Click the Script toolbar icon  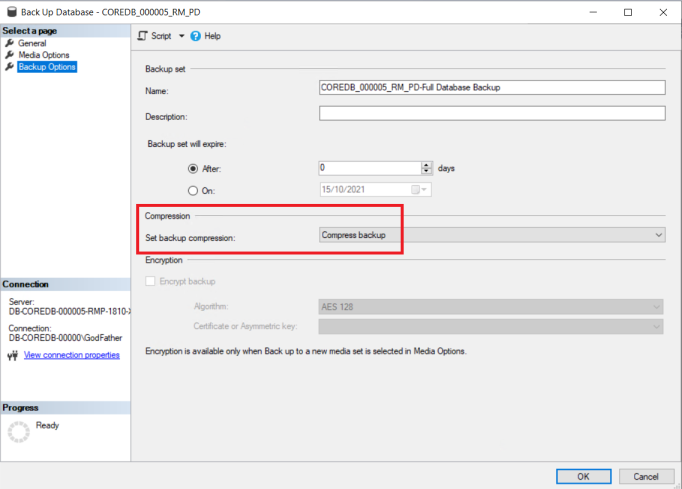coord(142,36)
